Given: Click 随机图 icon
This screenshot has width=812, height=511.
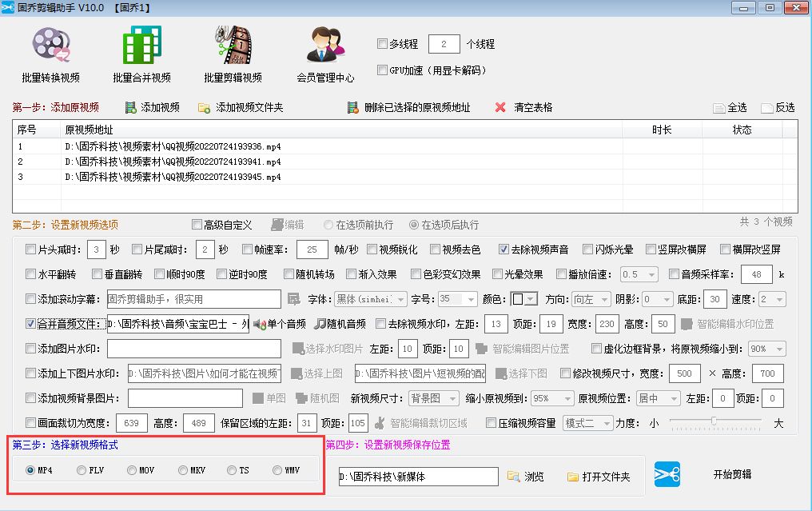Looking at the screenshot, I should (301, 398).
